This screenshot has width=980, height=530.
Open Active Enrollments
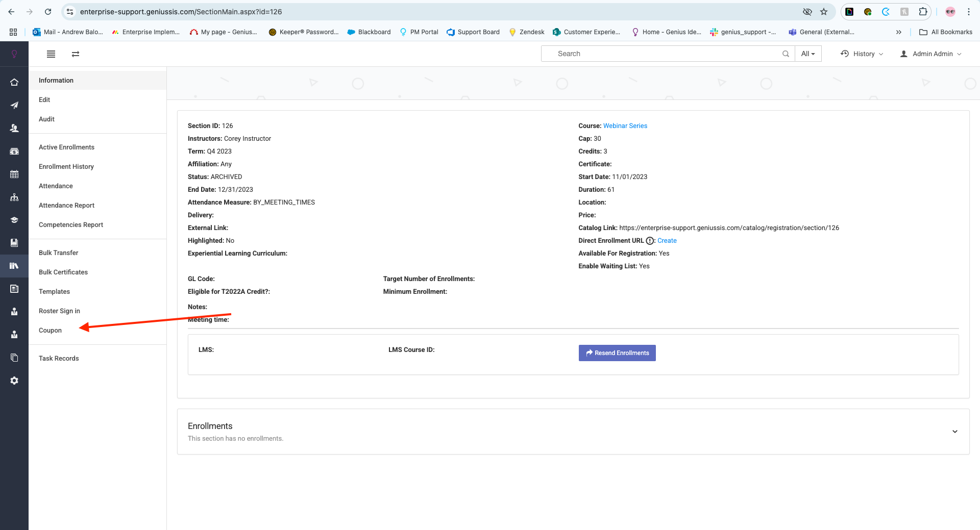66,147
